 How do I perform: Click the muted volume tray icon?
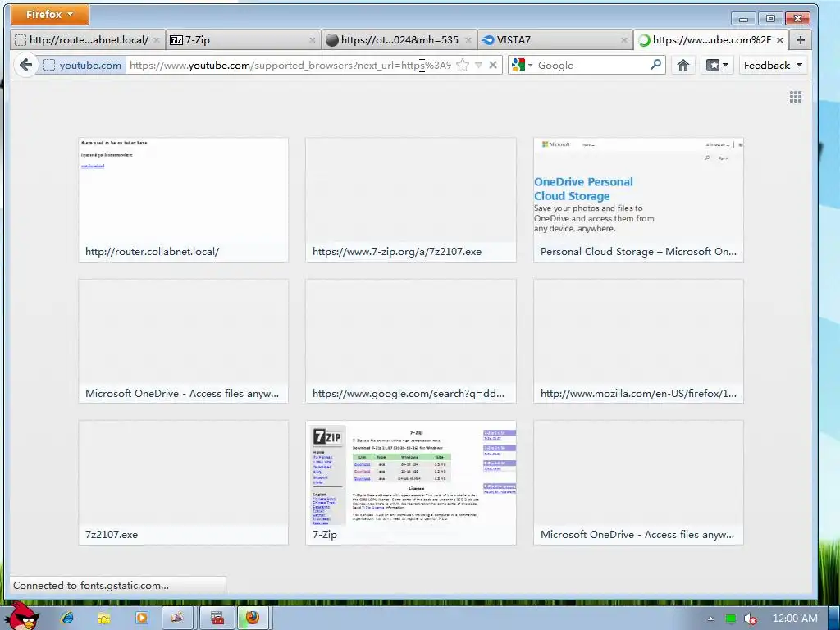click(751, 619)
